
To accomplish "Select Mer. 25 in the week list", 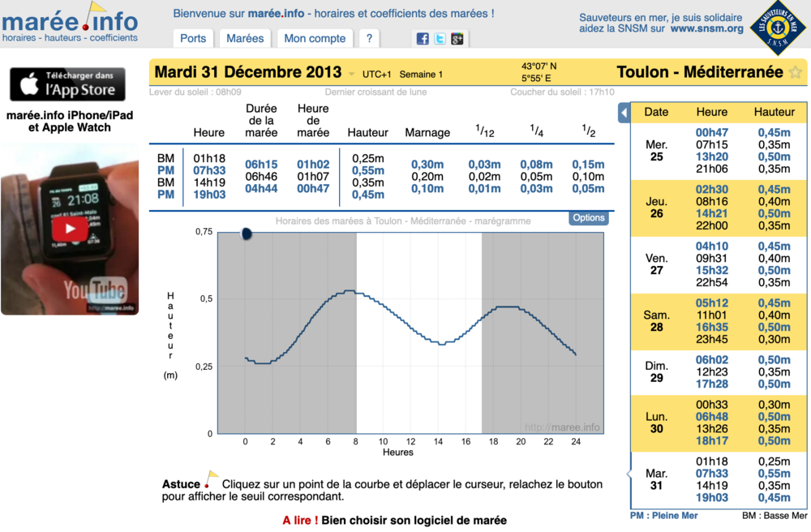I will tap(656, 151).
